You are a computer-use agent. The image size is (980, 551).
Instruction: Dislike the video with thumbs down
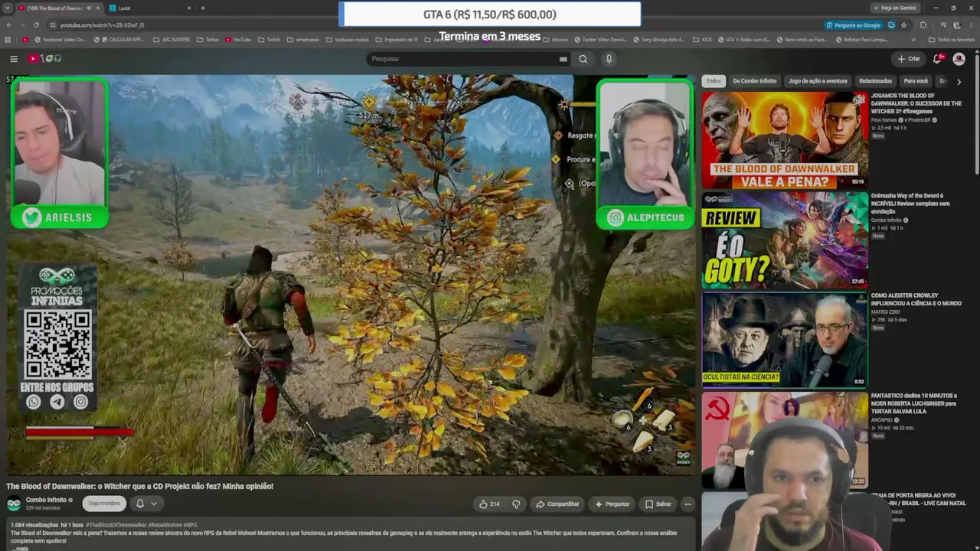[x=516, y=504]
